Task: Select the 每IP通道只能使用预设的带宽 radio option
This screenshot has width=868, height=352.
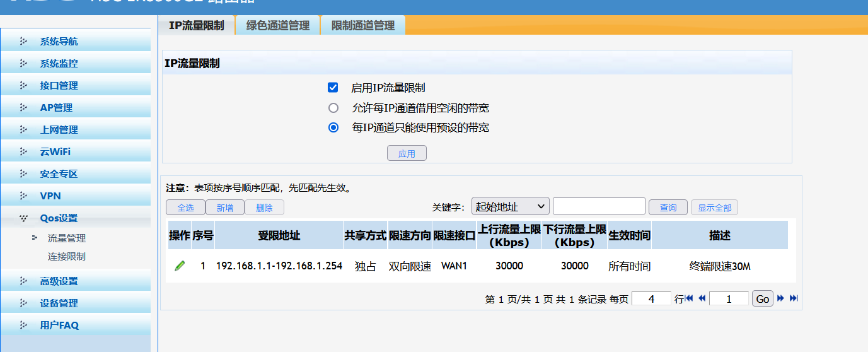Action: pos(333,127)
